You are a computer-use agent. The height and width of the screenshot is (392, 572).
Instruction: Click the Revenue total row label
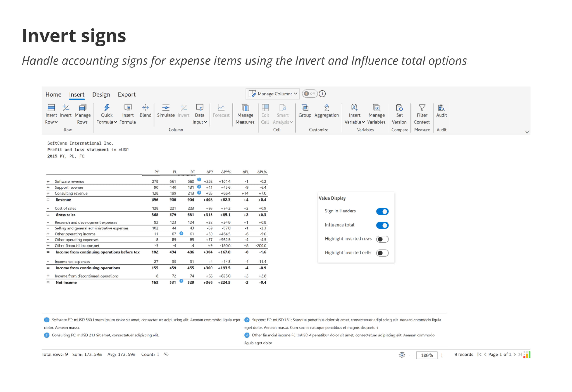coord(63,200)
